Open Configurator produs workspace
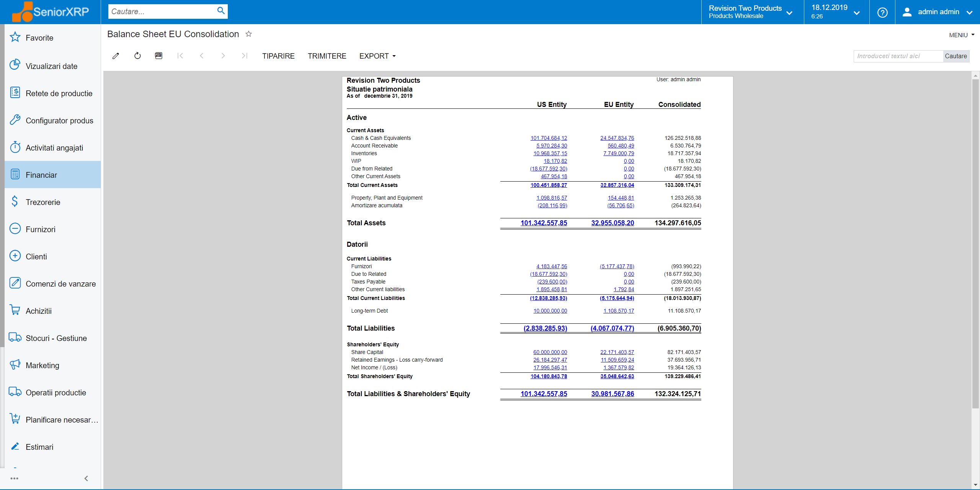The height and width of the screenshot is (490, 980). point(52,120)
